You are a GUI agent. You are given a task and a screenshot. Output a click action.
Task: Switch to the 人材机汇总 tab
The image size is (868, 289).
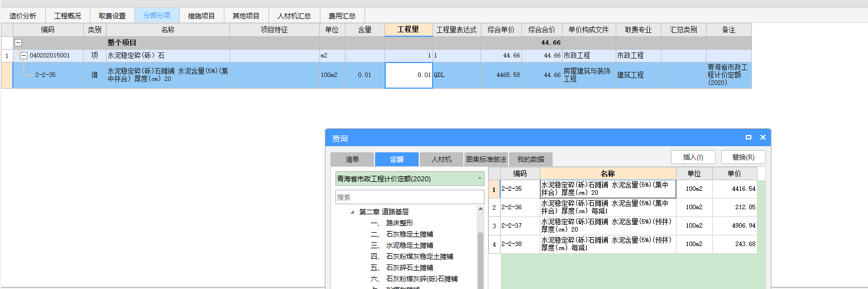[x=294, y=16]
